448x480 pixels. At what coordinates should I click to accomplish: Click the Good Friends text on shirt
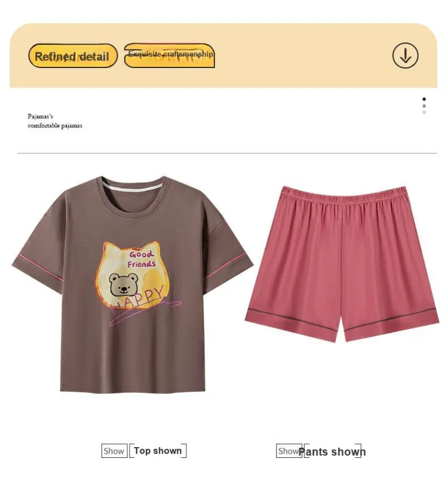(x=142, y=259)
